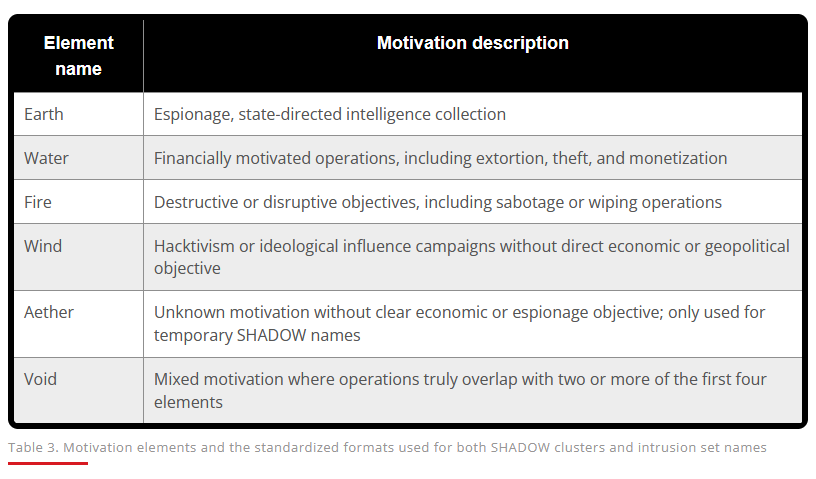Screen dimensions: 816x479
Task: Click the red underline beneath the caption
Action: coord(48,463)
